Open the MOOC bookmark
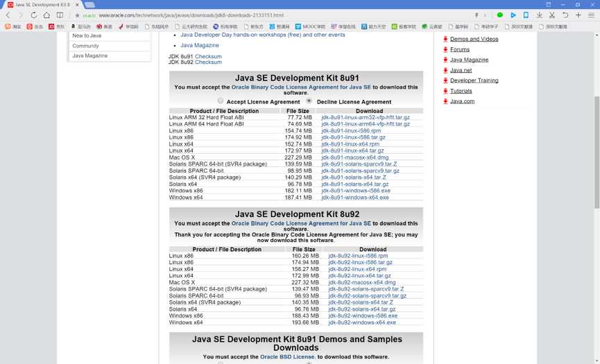The height and width of the screenshot is (364, 600). [x=310, y=26]
